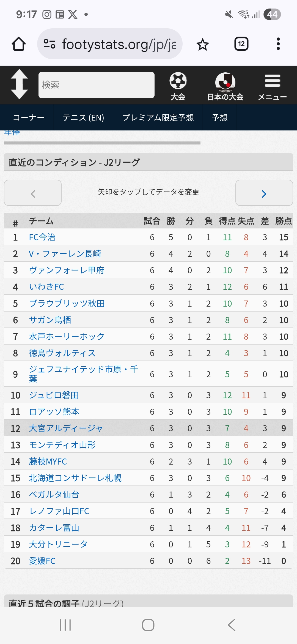Open 大宮アルディージャ team link

point(66,428)
